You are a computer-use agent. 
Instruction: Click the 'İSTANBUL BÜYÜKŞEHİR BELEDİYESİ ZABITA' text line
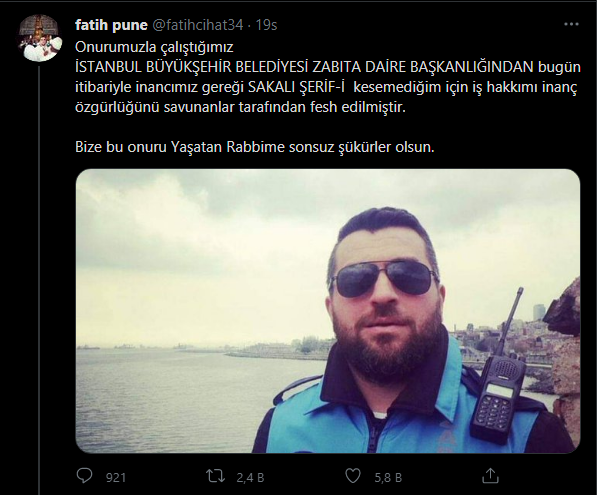tap(217, 67)
